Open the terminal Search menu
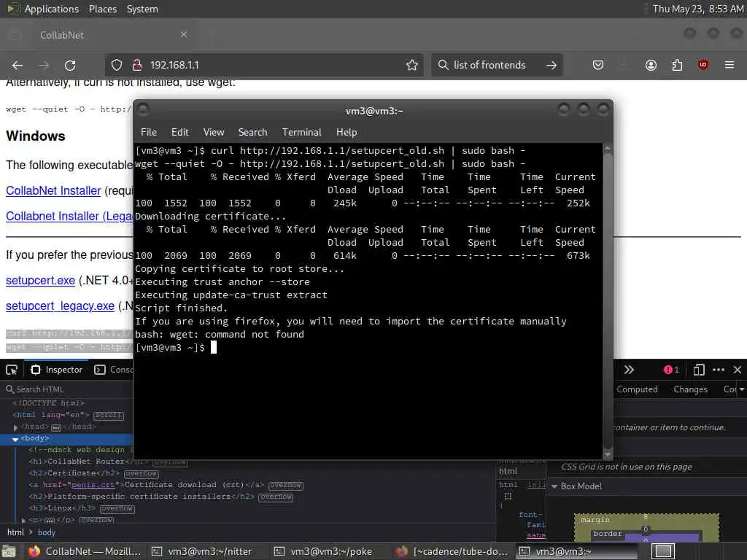Viewport: 747px width, 560px height. 252,133
